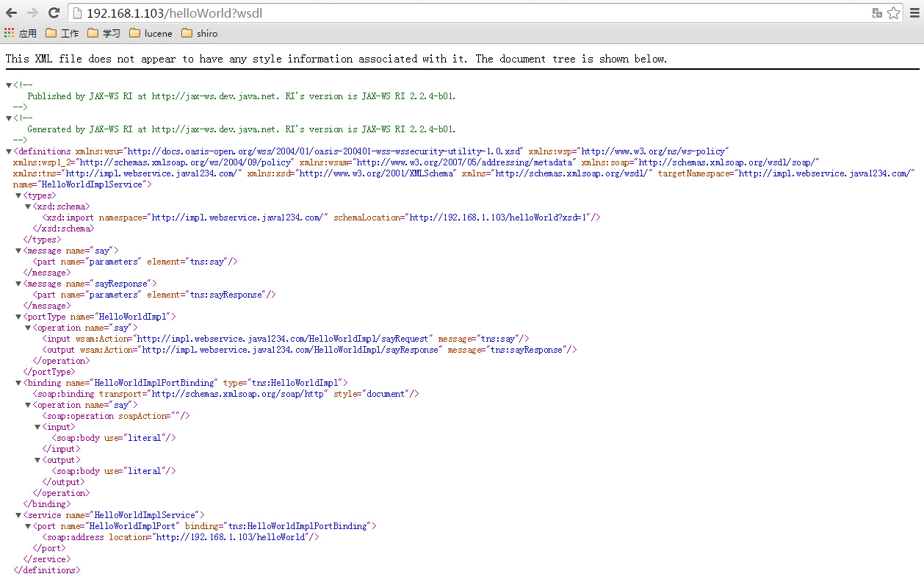Viewport: 924px width, 582px height.
Task: Click the browser back arrow button
Action: coord(12,13)
